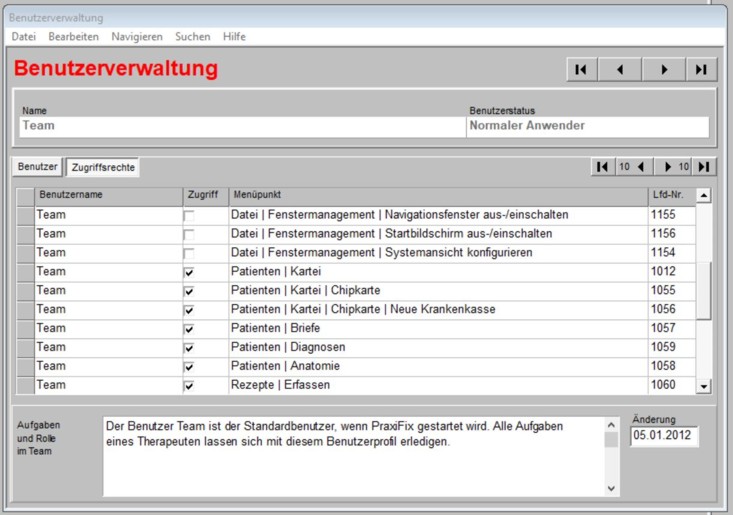Enable access for Navigationsfenster aus-/einschalten
The height and width of the screenshot is (515, 733).
tap(189, 215)
